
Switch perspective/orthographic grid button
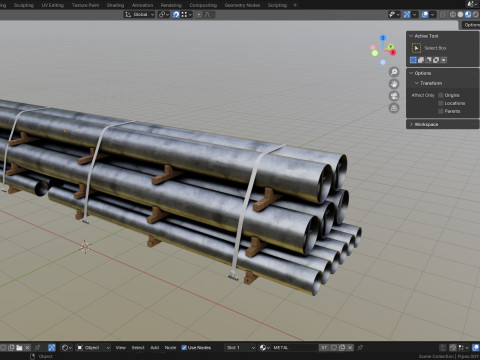pyautogui.click(x=394, y=108)
